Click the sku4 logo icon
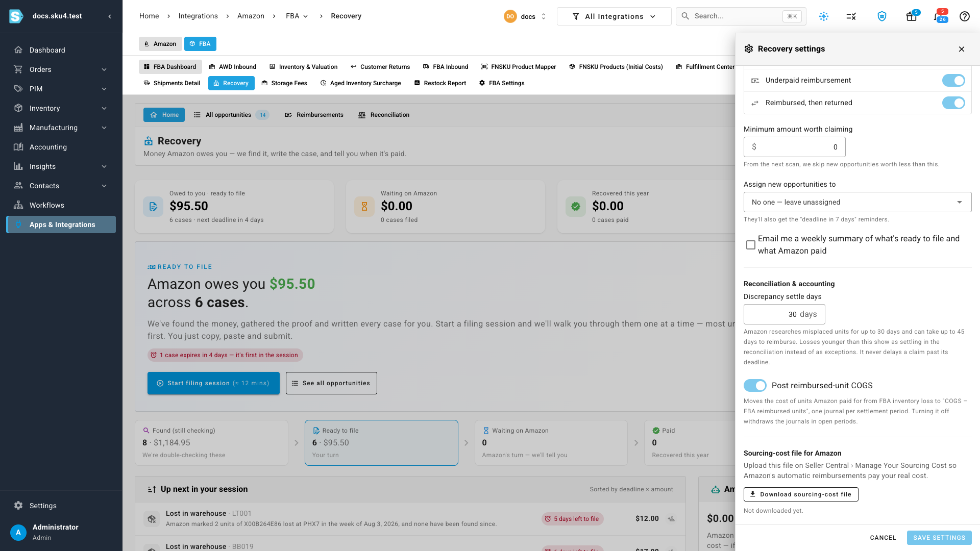Viewport: 980px width, 551px height. coord(16,16)
